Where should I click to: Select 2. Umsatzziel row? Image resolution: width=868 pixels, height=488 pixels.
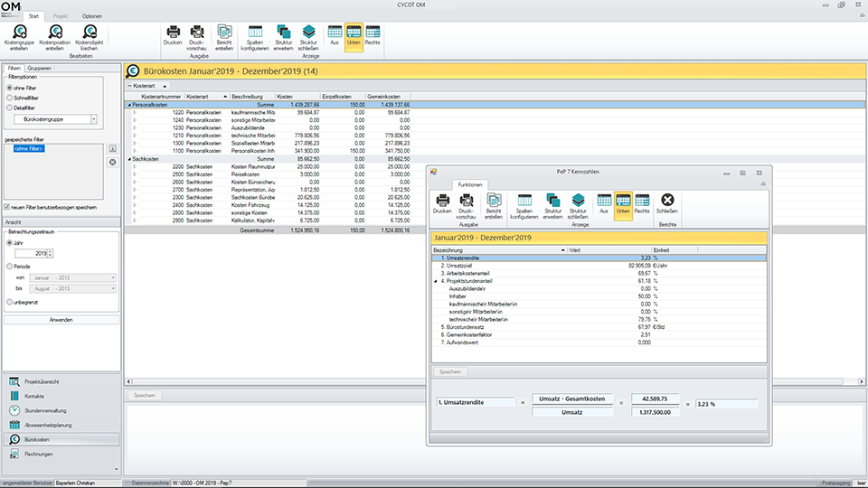point(599,266)
